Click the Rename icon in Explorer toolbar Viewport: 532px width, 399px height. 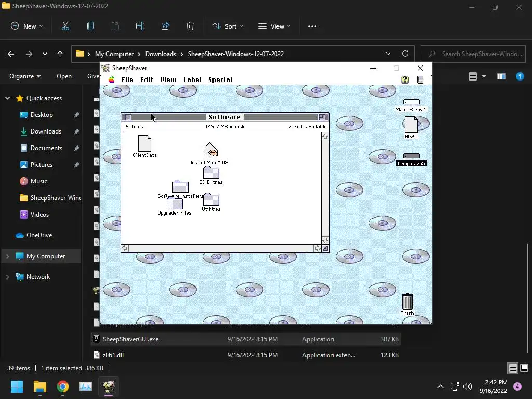pyautogui.click(x=140, y=26)
